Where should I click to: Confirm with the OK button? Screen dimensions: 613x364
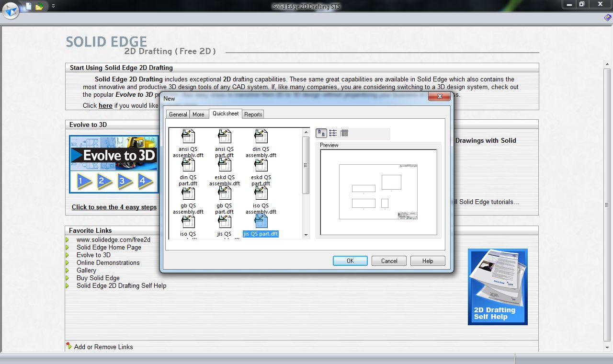pyautogui.click(x=350, y=261)
